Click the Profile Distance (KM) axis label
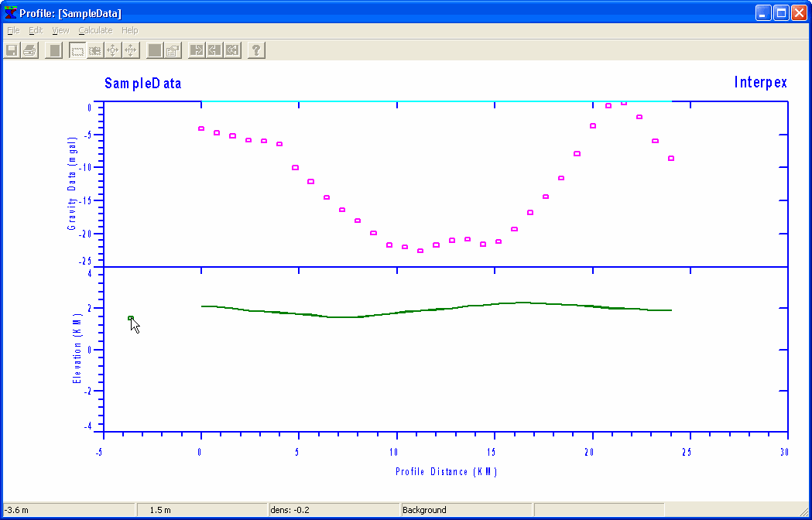Image resolution: width=812 pixels, height=520 pixels. coord(447,472)
